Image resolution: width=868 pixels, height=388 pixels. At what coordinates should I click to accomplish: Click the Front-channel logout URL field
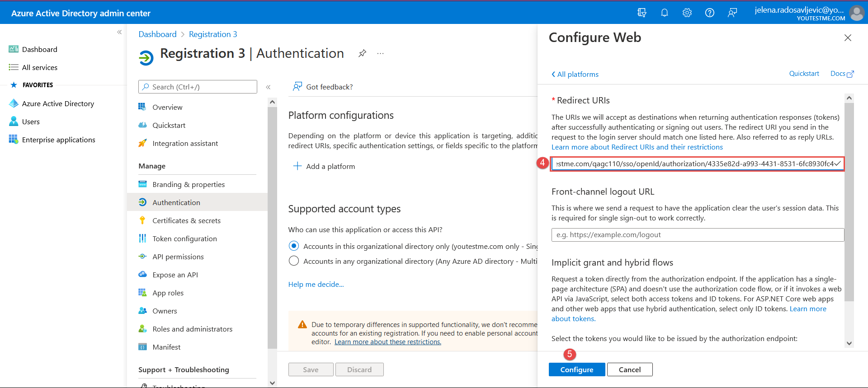click(697, 235)
